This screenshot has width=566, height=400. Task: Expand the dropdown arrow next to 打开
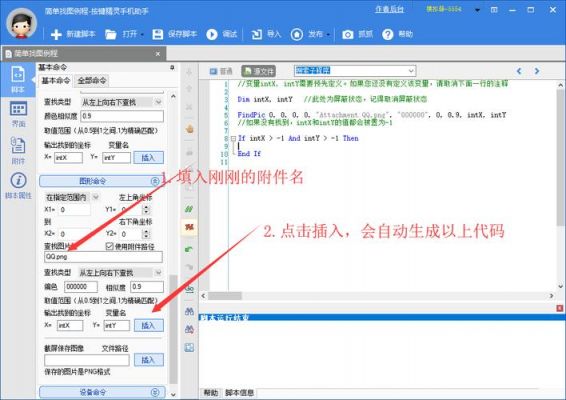point(142,35)
